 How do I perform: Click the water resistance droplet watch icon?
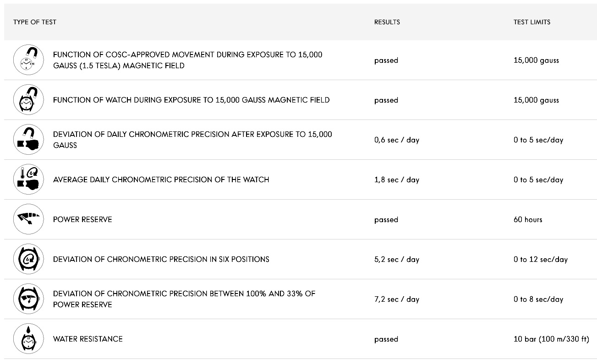tap(28, 339)
